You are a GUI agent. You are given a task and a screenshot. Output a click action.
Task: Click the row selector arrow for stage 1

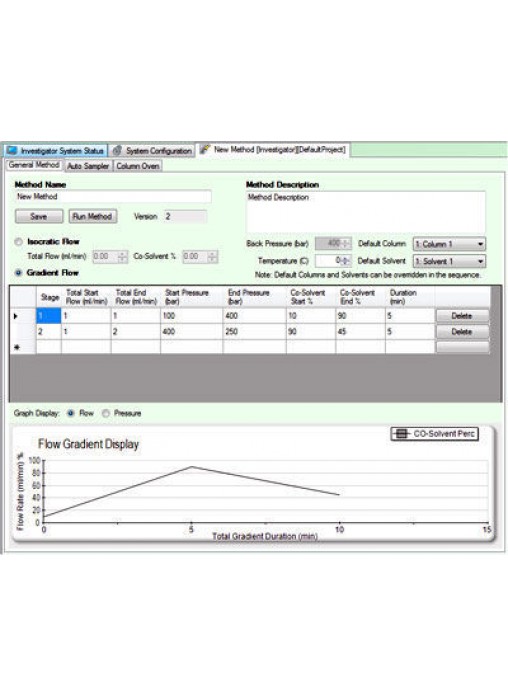(x=16, y=316)
